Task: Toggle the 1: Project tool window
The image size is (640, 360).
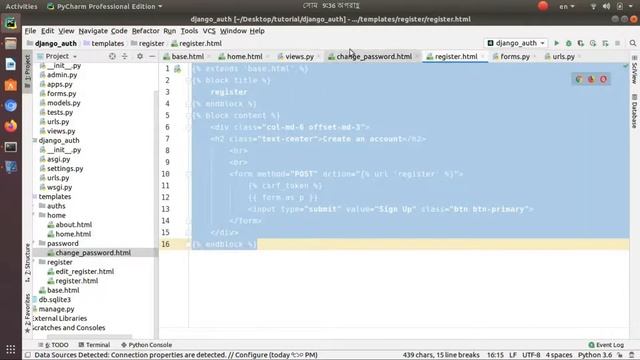Action: (x=27, y=71)
